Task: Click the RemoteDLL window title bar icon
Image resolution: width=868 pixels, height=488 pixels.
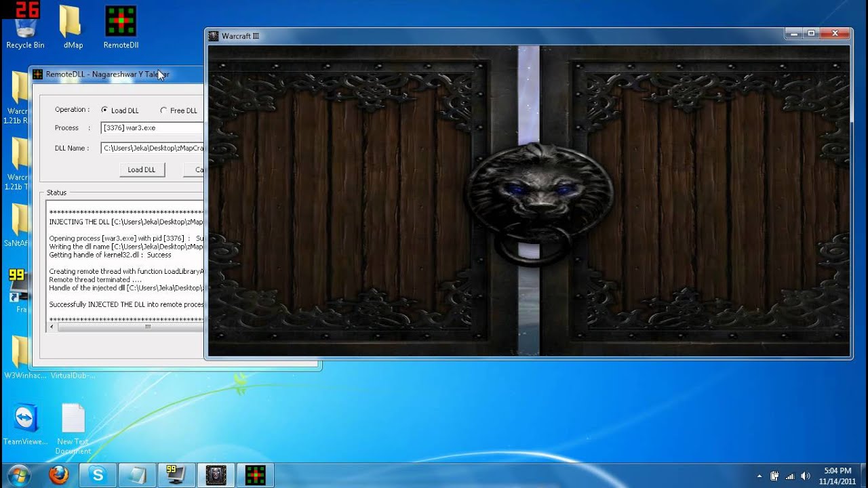Action: pyautogui.click(x=38, y=74)
